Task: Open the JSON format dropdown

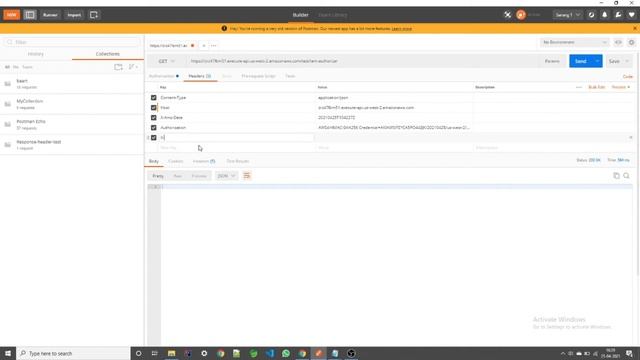Action: tap(226, 176)
